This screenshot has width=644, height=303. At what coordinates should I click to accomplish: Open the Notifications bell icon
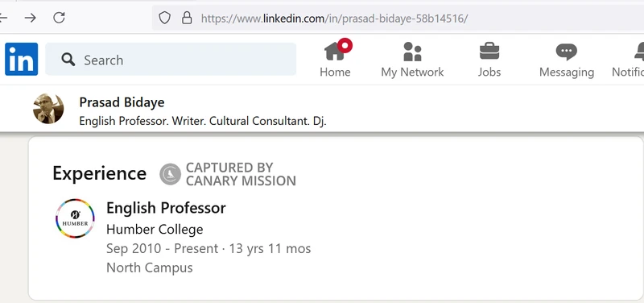[x=639, y=52]
